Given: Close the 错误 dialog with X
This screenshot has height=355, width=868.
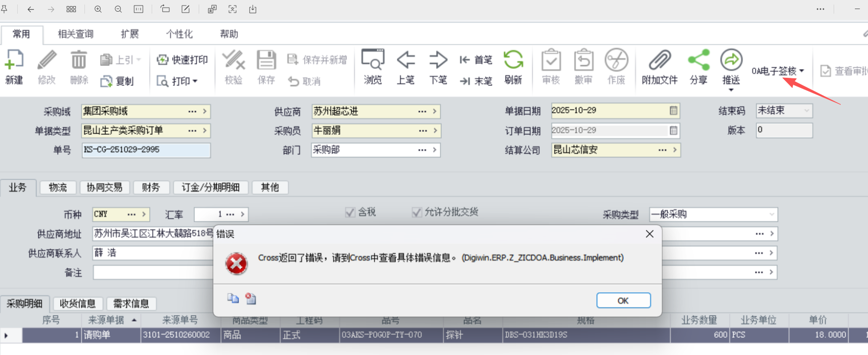Looking at the screenshot, I should tap(650, 234).
